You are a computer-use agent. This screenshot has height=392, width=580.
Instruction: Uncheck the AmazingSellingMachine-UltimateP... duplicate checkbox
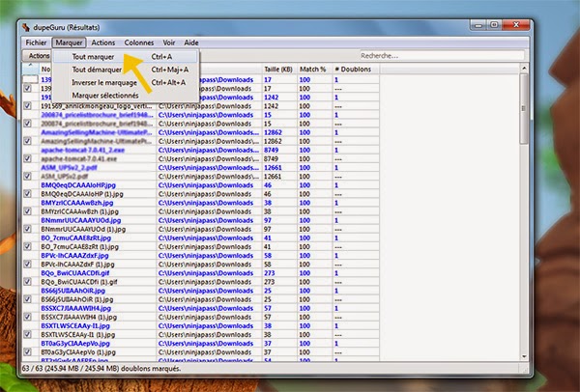[x=27, y=140]
